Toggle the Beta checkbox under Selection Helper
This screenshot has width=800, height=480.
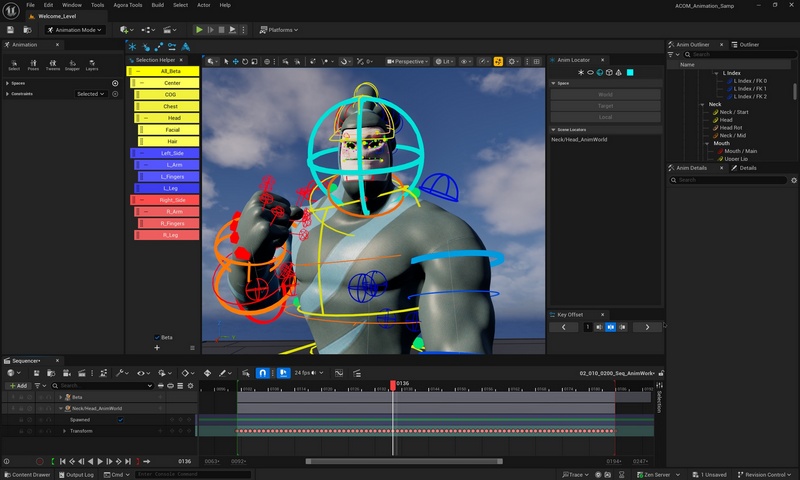pyautogui.click(x=156, y=337)
